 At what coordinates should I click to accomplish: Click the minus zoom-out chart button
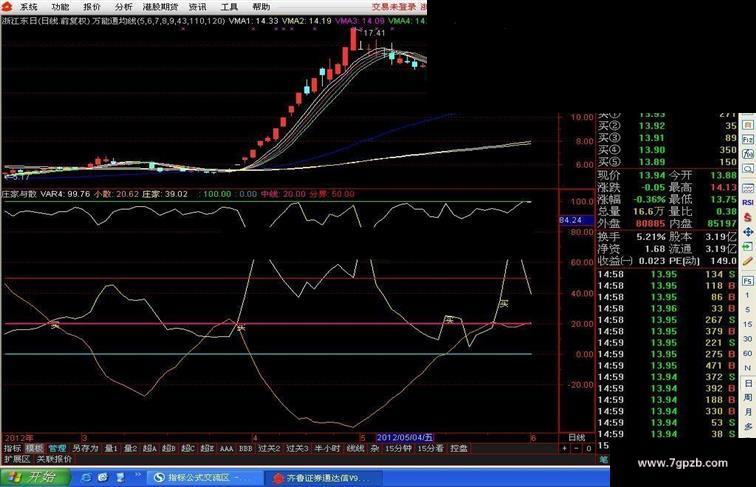click(576, 448)
